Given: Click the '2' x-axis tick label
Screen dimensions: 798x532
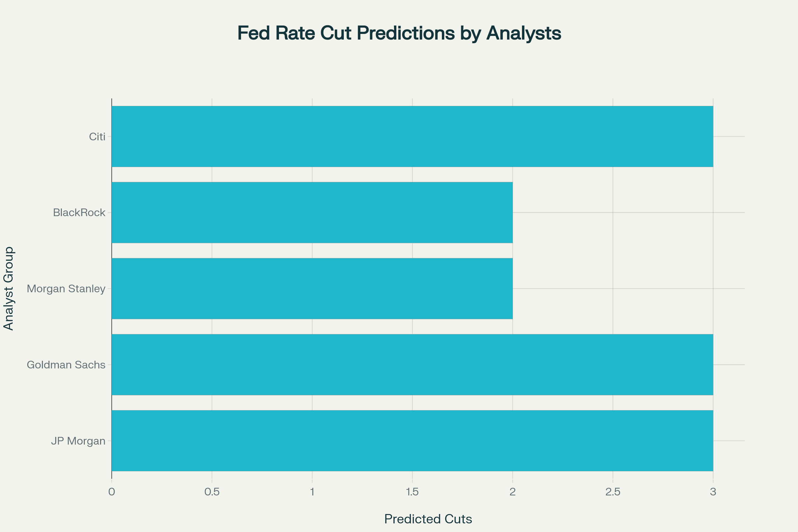Looking at the screenshot, I should (x=513, y=492).
